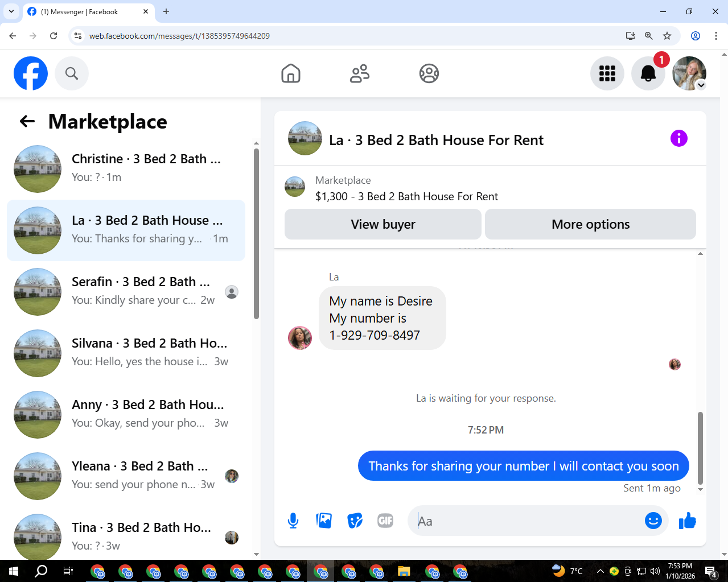
Task: Click La's message with her phone number
Action: click(x=382, y=318)
